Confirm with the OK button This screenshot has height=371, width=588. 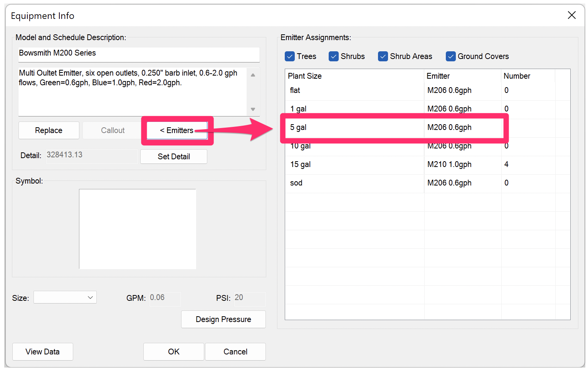tap(174, 352)
